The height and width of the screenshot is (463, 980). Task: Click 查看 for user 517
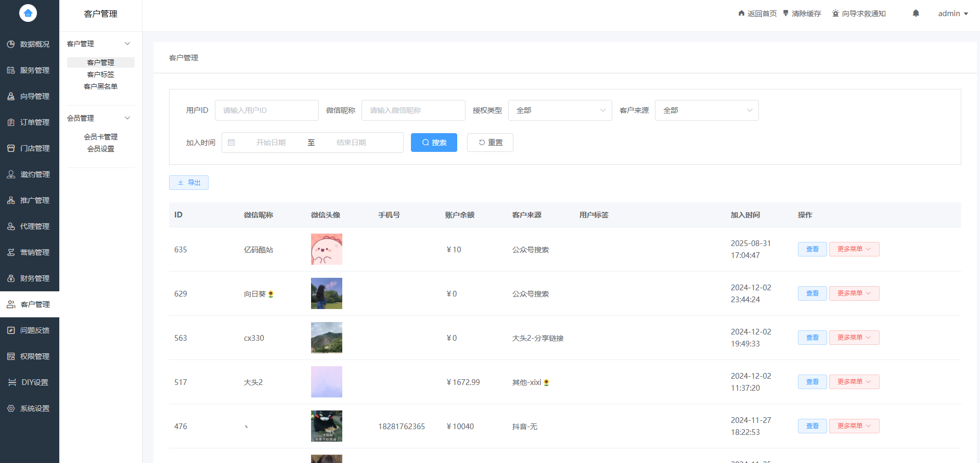tap(812, 382)
